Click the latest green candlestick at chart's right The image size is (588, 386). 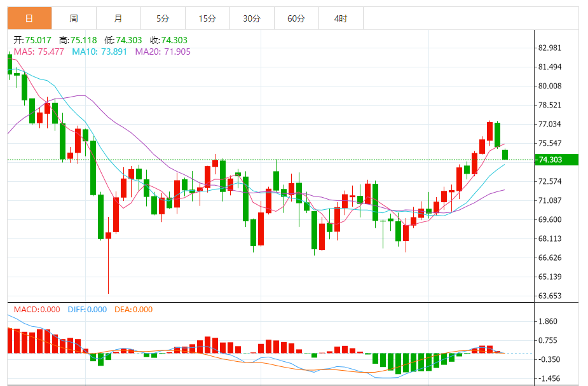coord(505,155)
